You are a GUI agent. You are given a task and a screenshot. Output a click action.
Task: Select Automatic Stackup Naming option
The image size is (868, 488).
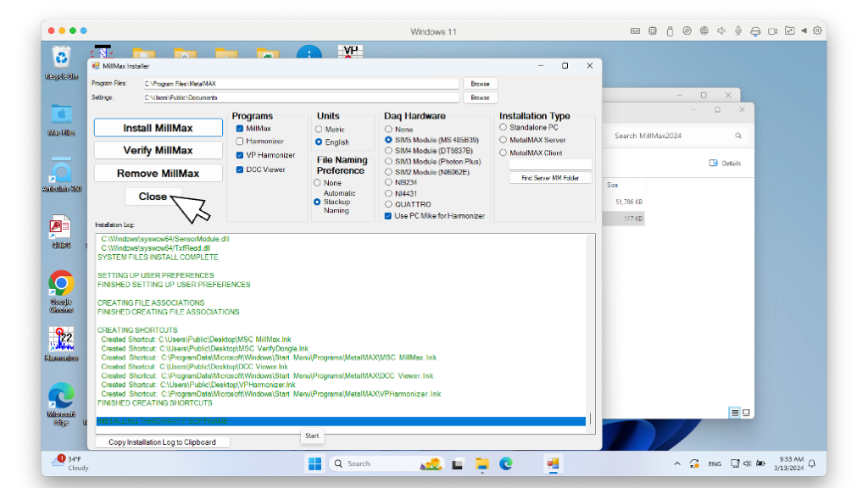pos(317,202)
